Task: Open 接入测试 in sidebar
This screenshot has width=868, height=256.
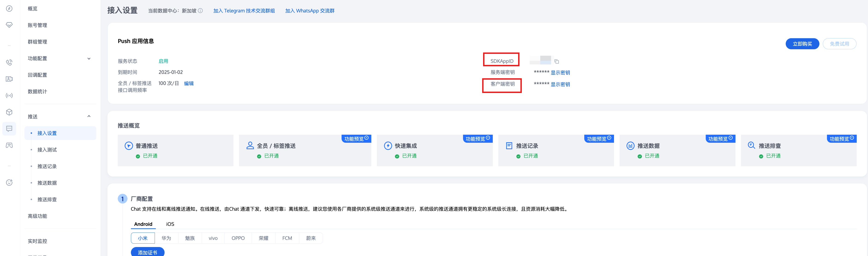Action: [47, 150]
